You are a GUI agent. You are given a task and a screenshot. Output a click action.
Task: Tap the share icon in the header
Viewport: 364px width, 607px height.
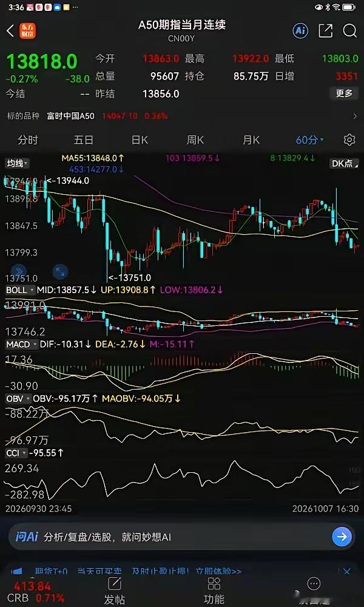(325, 31)
